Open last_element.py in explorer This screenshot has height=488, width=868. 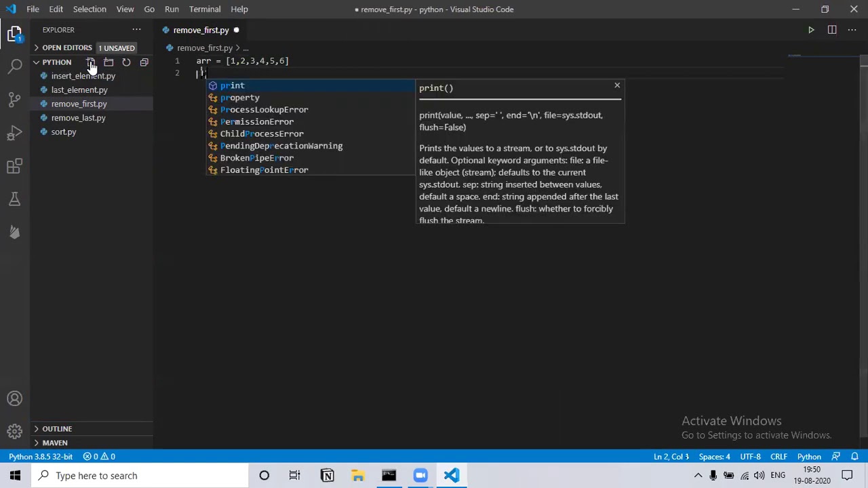79,90
